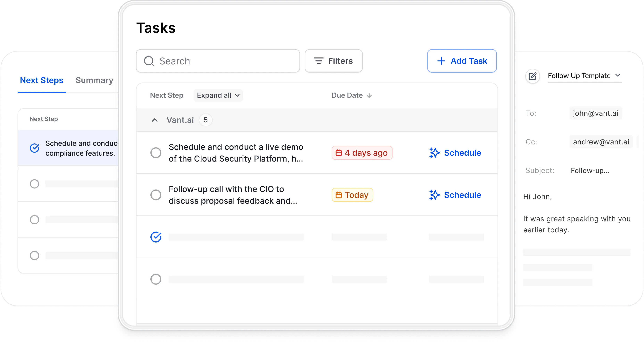Screen dimensions: 644x343
Task: Sort by the Due Date arrow icon
Action: (x=369, y=96)
